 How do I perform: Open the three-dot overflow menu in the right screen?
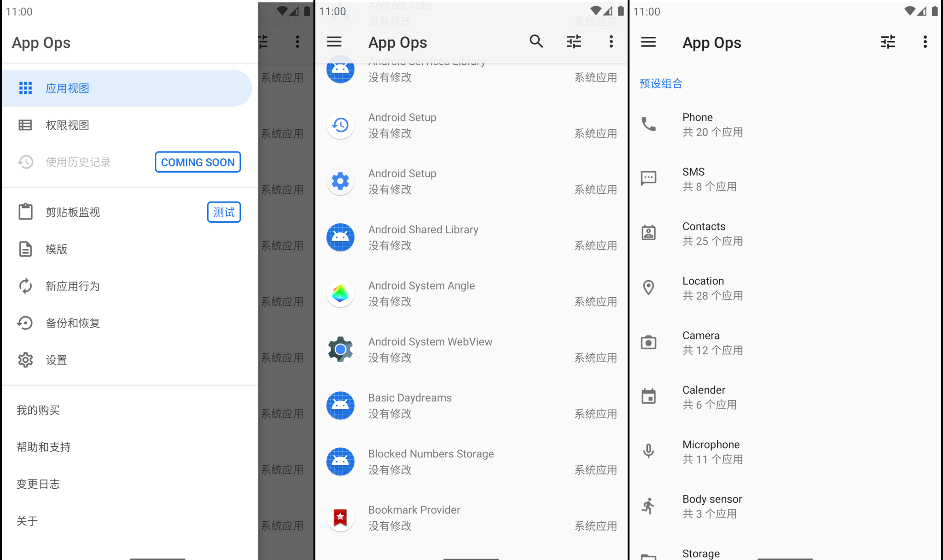tap(925, 42)
